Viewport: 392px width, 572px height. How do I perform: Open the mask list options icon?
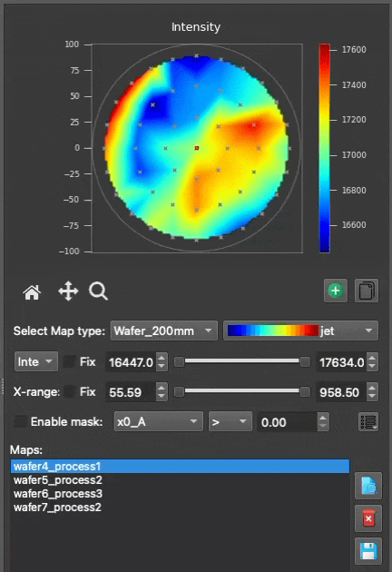[368, 422]
